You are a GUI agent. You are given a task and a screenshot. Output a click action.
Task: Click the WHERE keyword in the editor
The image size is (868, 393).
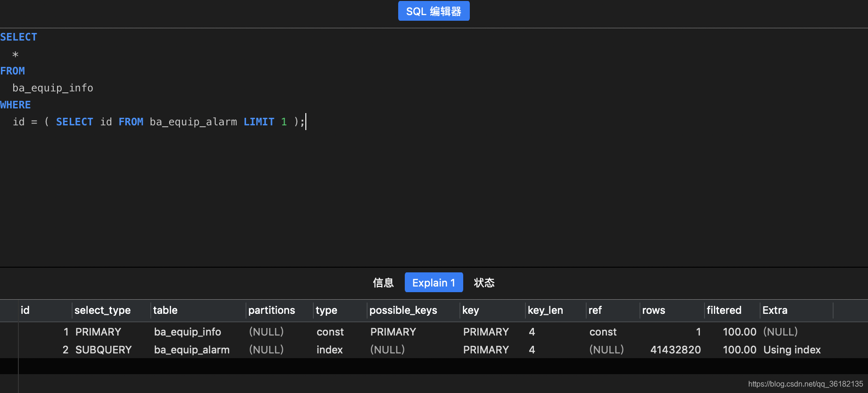[15, 105]
